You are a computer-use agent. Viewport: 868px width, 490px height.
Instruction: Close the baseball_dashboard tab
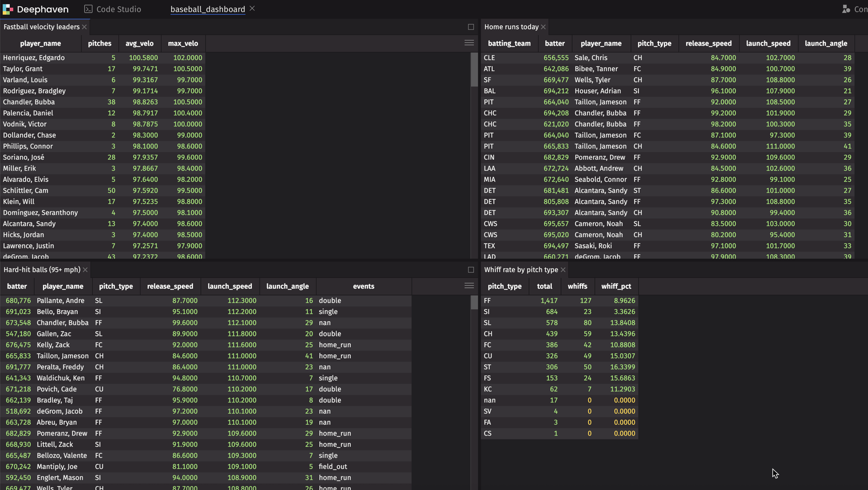pyautogui.click(x=252, y=9)
